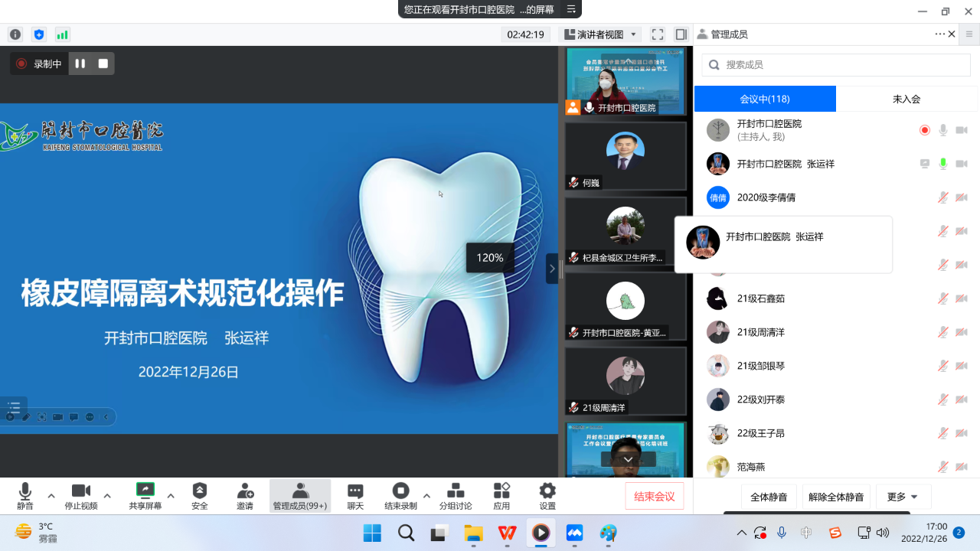Enter fullscreen mode from the top bar
The height and width of the screenshot is (551, 980).
[657, 34]
